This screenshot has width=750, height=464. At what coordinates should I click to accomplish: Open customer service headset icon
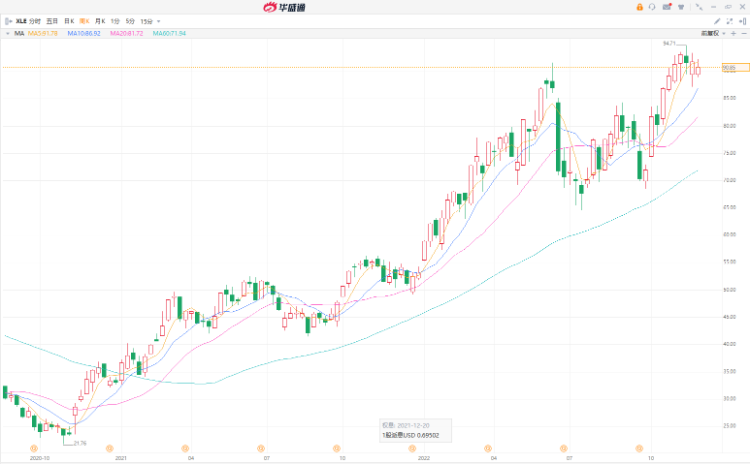tap(652, 6)
